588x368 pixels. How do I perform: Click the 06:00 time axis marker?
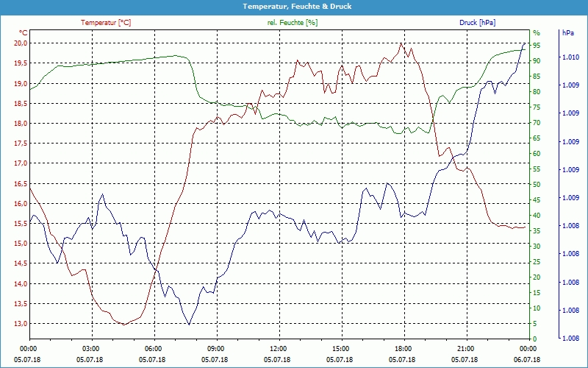click(154, 348)
